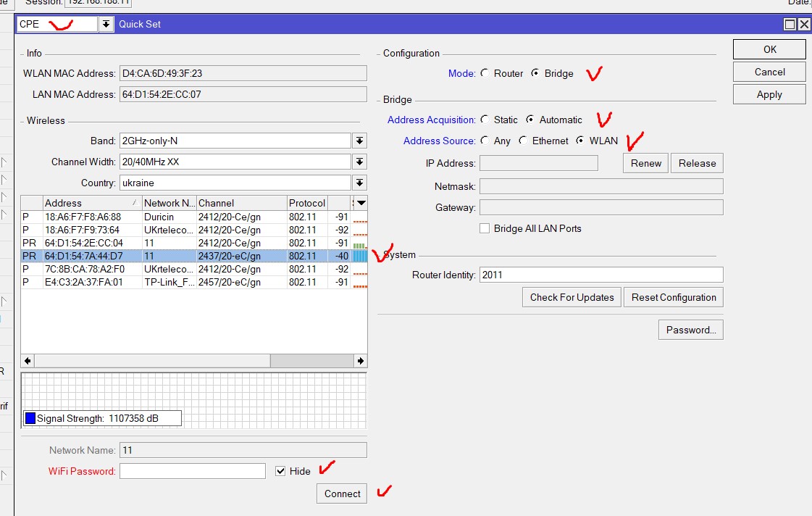Click the LAN MAC Address field

(243, 94)
